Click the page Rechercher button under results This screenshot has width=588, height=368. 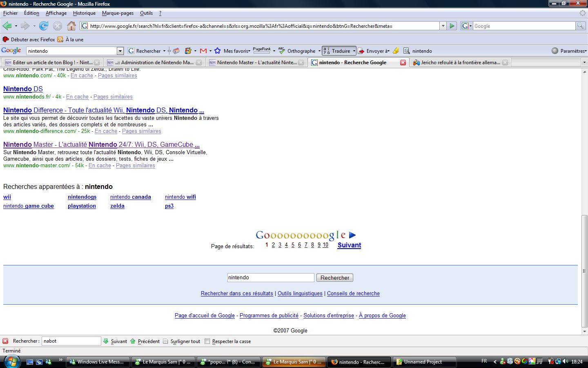pyautogui.click(x=335, y=278)
